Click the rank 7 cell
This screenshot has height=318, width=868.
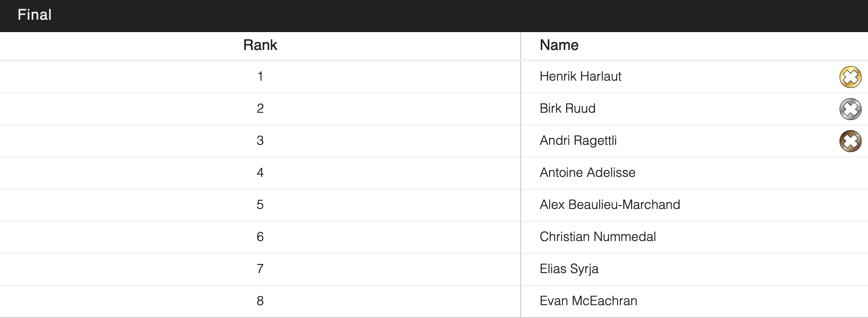[x=260, y=269]
